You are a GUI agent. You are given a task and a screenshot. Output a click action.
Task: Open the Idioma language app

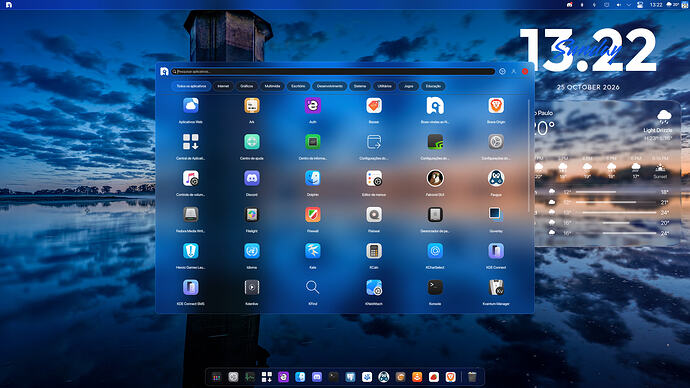(x=252, y=251)
